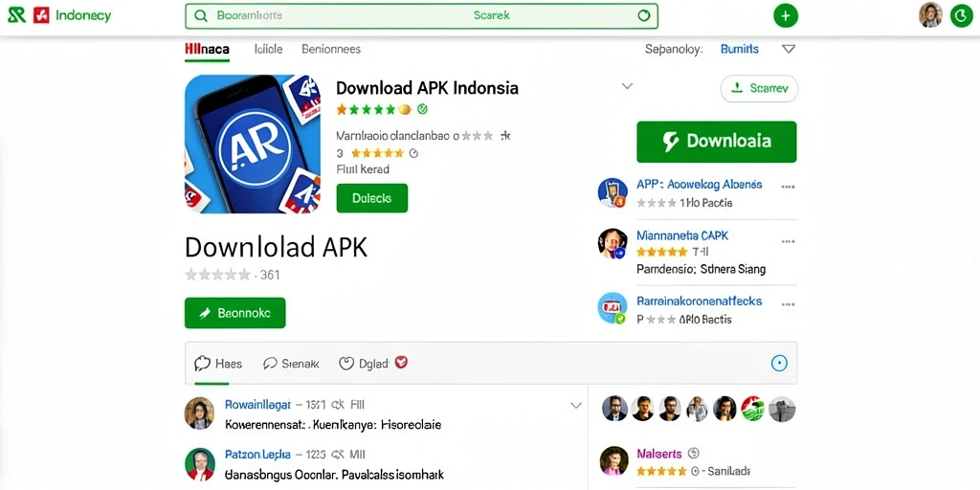Viewport: 980px width, 490px height.
Task: Click the Fiull kerad text
Action: 363,168
